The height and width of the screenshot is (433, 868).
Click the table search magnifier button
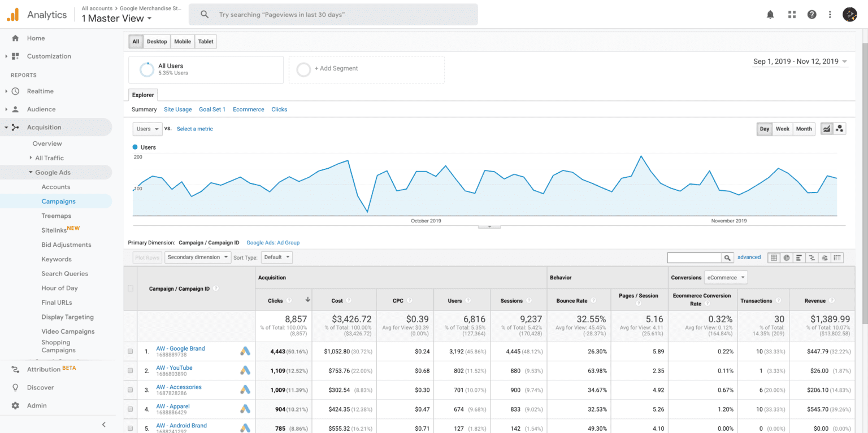pyautogui.click(x=728, y=257)
